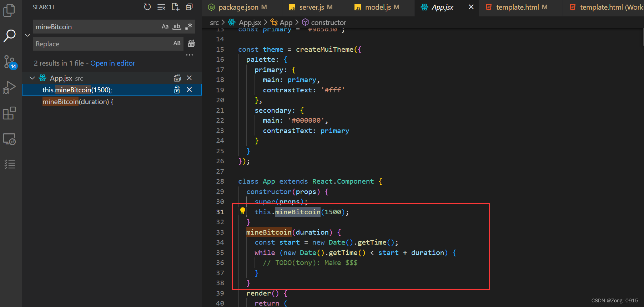Open the Extensions view

pyautogui.click(x=9, y=113)
